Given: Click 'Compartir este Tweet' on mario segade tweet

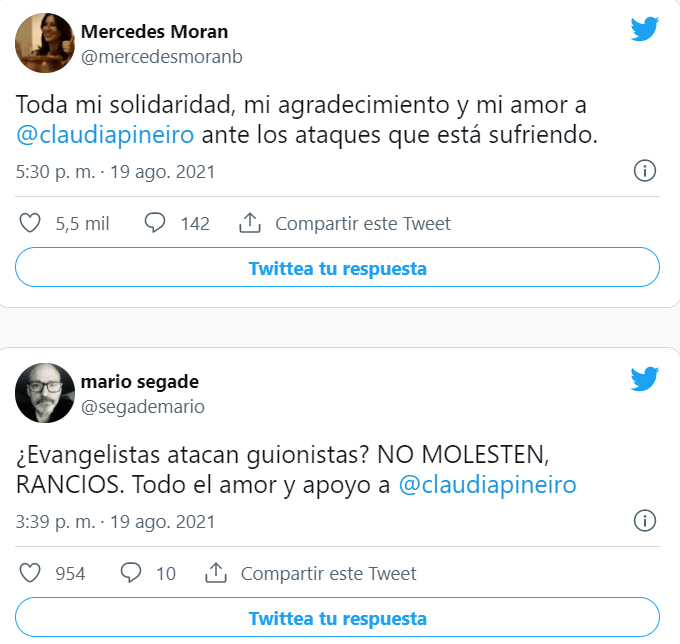Looking at the screenshot, I should [x=328, y=573].
